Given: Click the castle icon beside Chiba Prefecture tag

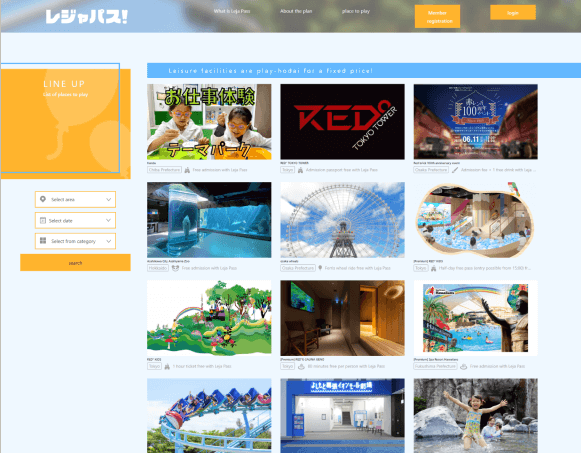Looking at the screenshot, I should (187, 170).
